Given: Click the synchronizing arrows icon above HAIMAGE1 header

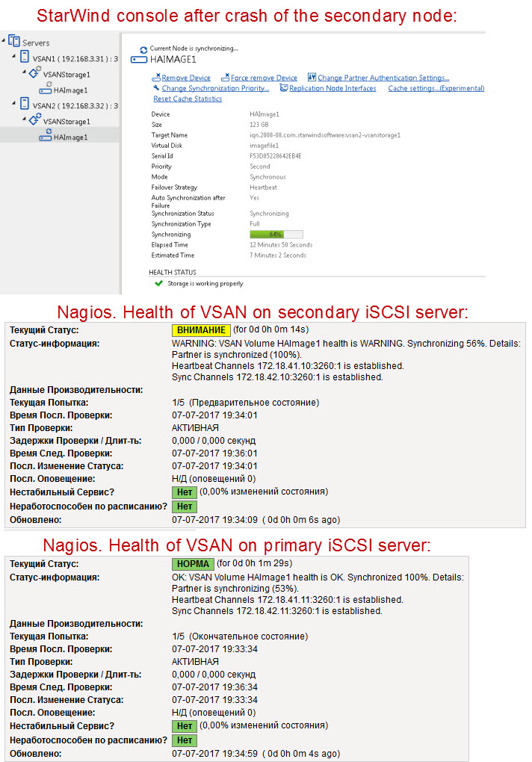Looking at the screenshot, I should 143,49.
